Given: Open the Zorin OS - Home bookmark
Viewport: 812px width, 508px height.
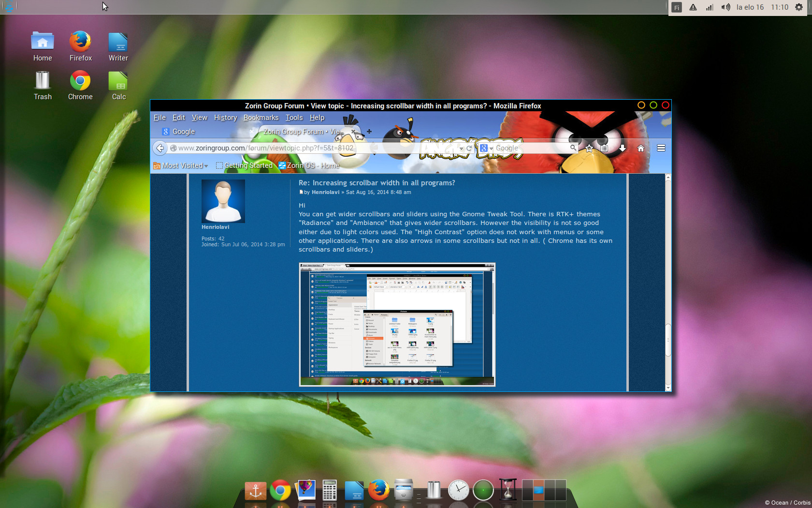Looking at the screenshot, I should pos(309,165).
